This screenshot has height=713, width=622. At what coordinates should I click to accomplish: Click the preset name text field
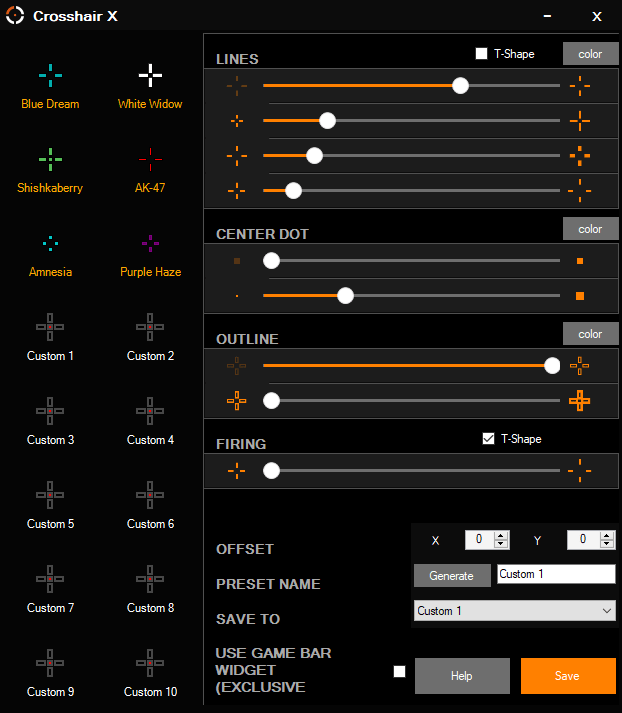pyautogui.click(x=556, y=574)
